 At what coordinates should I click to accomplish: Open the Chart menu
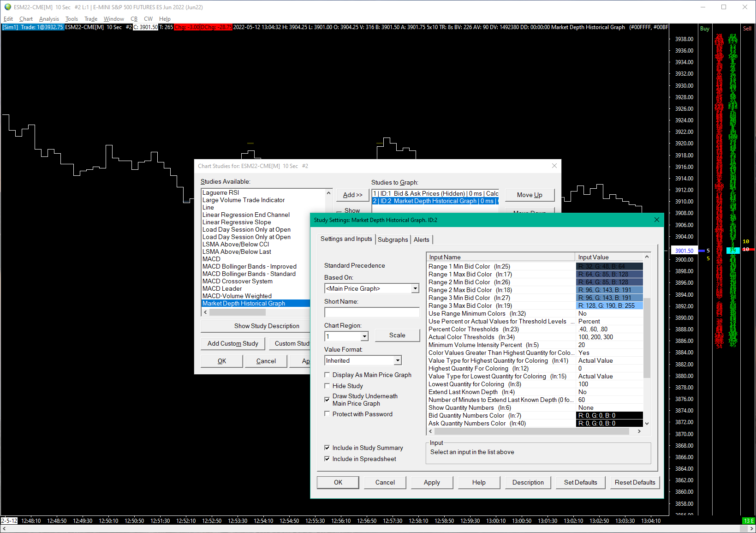click(26, 19)
